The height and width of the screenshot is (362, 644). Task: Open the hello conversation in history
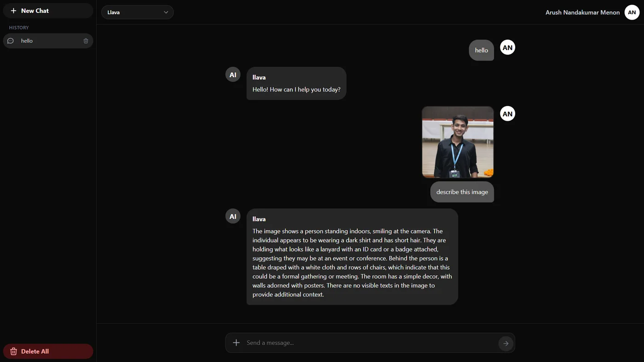[x=48, y=41]
